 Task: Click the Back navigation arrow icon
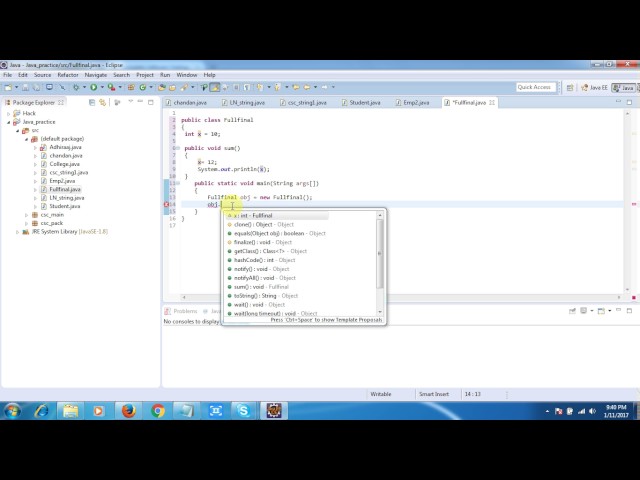click(307, 87)
